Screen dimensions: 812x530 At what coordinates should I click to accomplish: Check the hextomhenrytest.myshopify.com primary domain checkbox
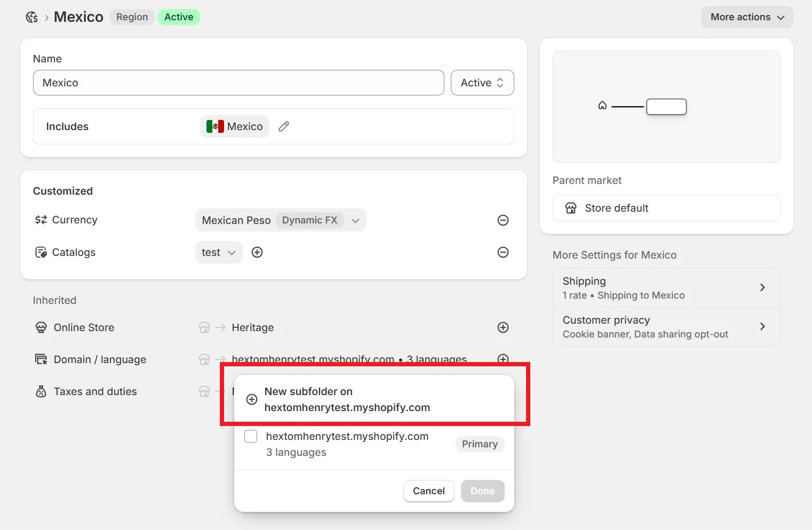coord(251,436)
